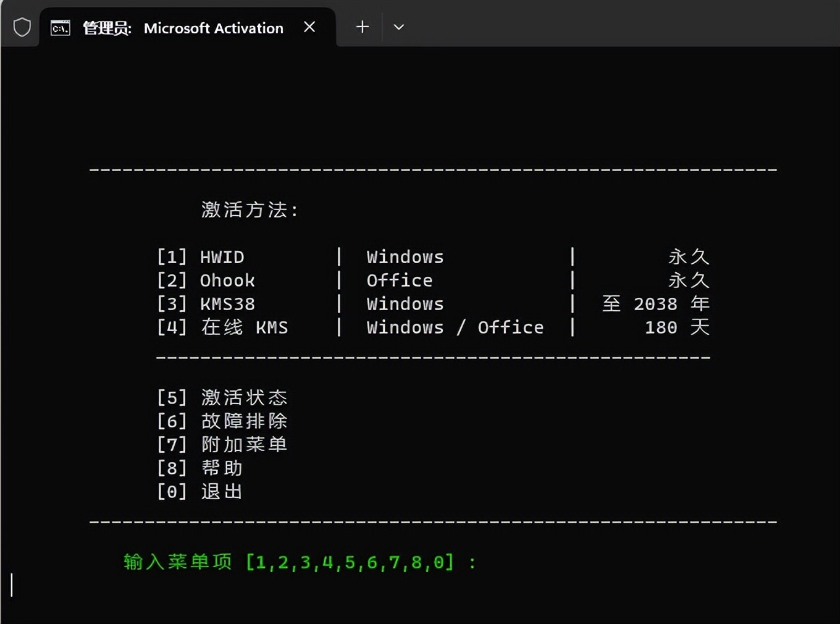Click the 激活方法 heading text

tap(250, 210)
